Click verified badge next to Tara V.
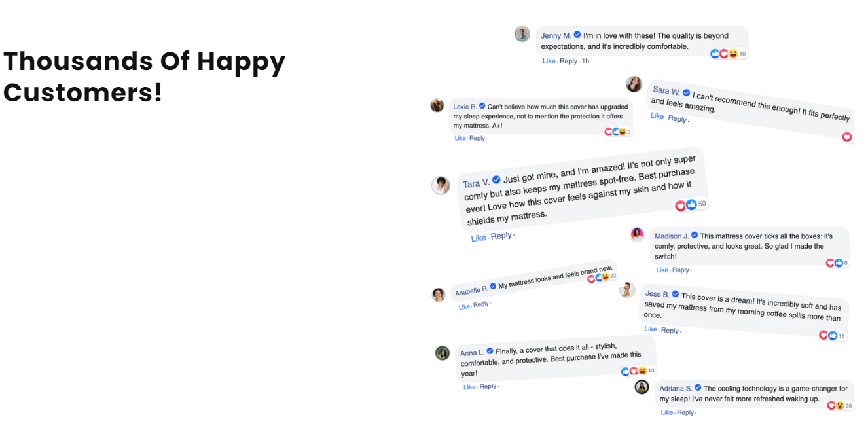868x432 pixels. point(496,180)
